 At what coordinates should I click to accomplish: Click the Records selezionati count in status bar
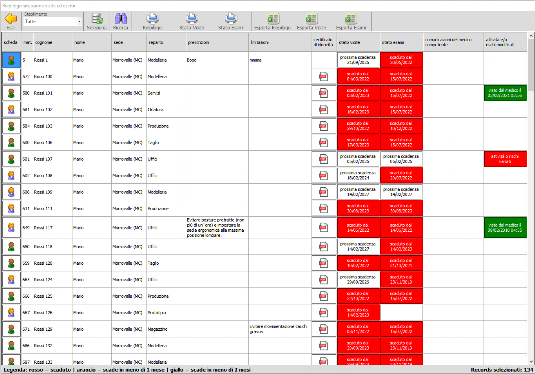tap(502, 370)
